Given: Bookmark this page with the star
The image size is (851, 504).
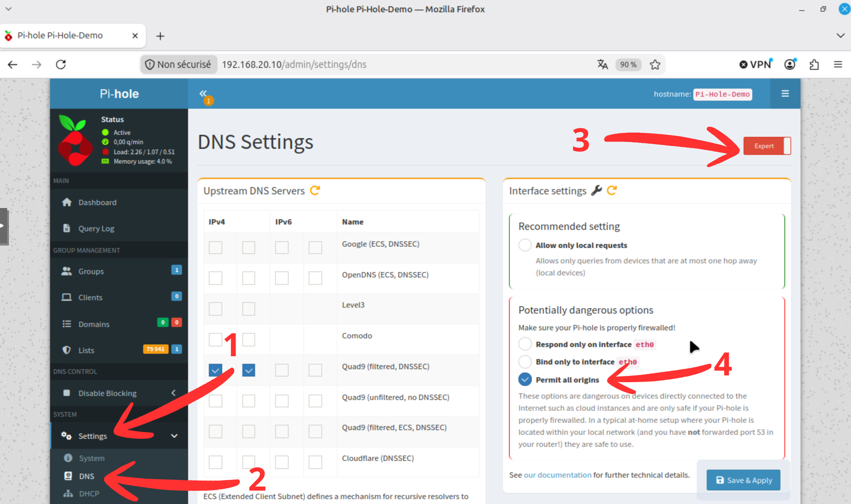Looking at the screenshot, I should (x=655, y=65).
